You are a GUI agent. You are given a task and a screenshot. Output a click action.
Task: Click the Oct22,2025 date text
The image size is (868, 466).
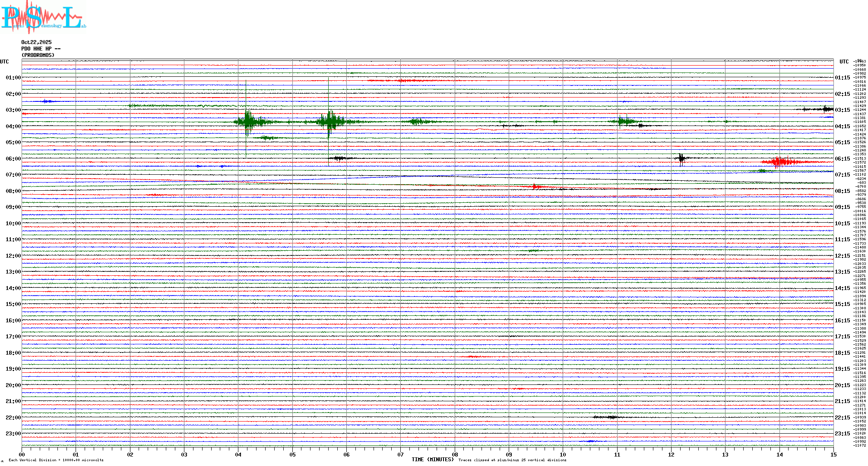(36, 42)
